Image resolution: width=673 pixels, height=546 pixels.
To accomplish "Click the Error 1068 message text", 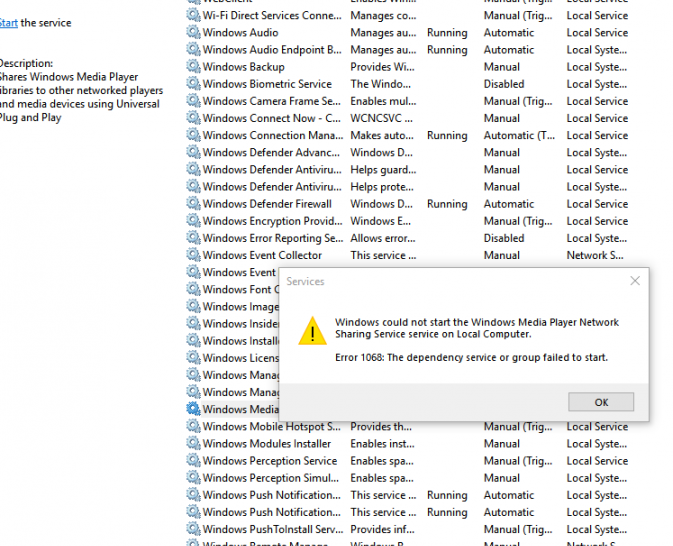I will 471,358.
